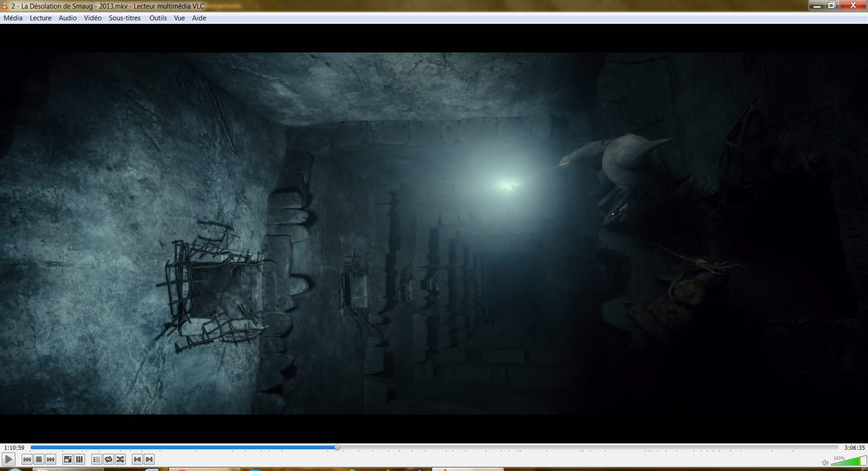Screen dimensions: 868x471
Task: Open the Aide menu
Action: click(x=199, y=18)
